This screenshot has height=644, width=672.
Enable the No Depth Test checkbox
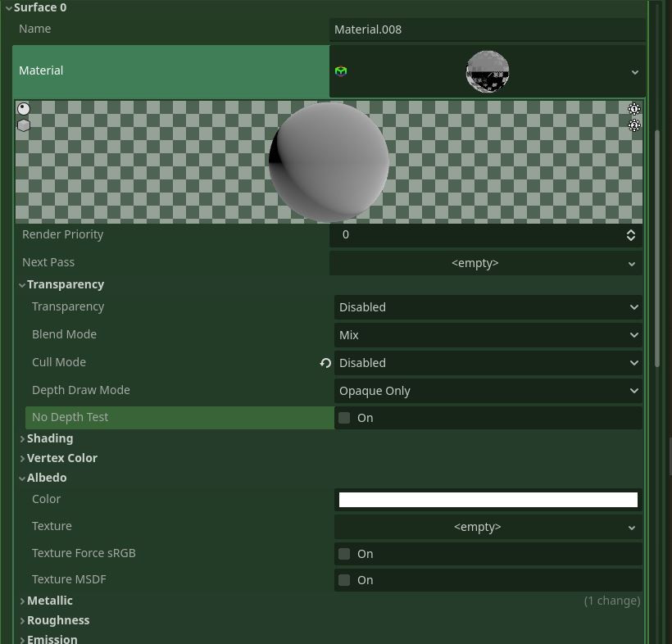click(x=344, y=418)
